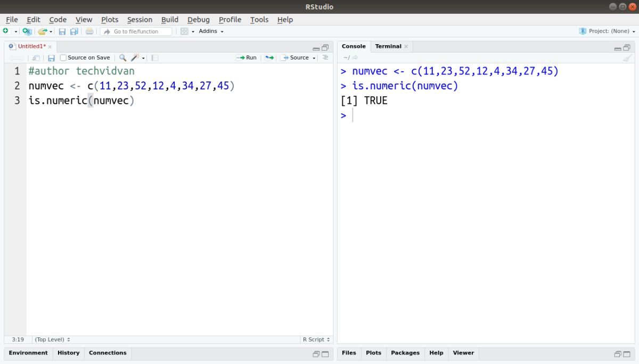
Task: Click the Save All documents icon
Action: tap(75, 31)
